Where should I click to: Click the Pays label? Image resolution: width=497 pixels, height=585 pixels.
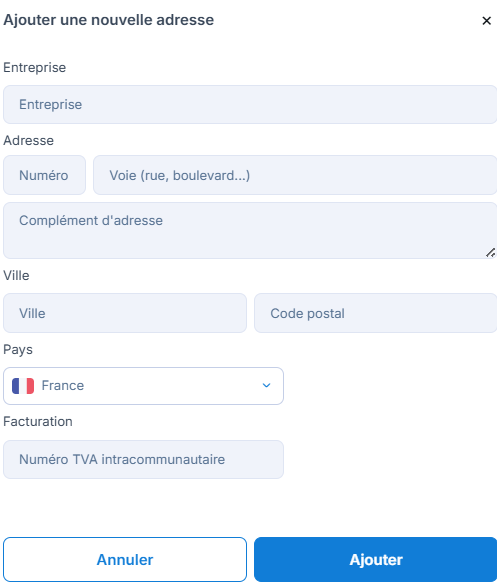coord(18,350)
